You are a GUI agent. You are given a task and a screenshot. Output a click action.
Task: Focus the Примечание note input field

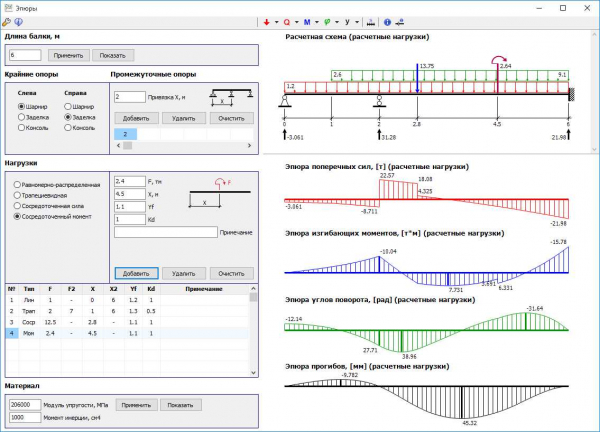point(166,232)
